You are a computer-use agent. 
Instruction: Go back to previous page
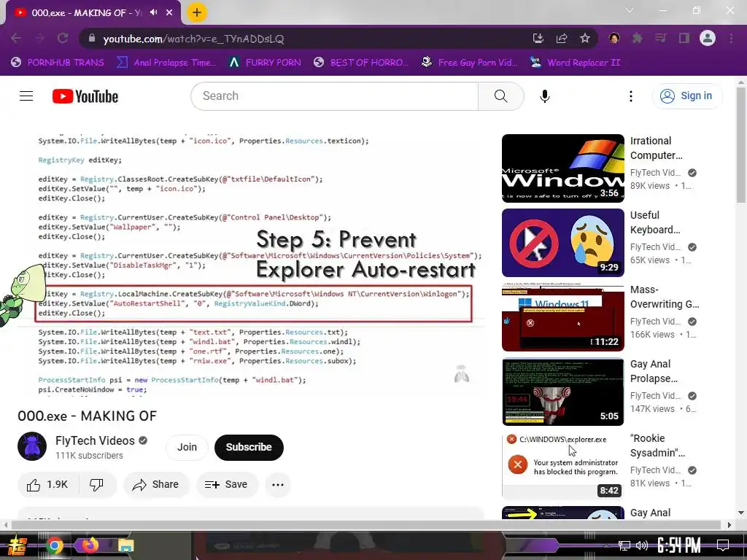click(x=16, y=38)
